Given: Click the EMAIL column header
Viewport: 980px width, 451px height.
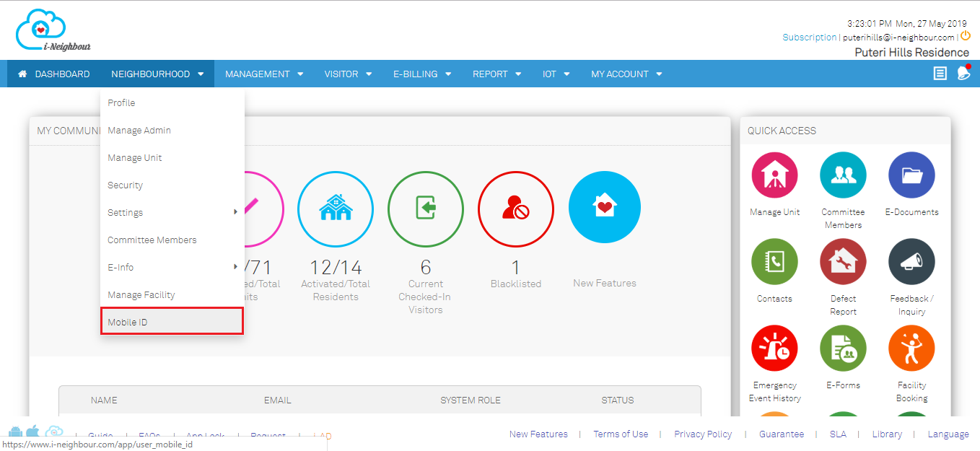Looking at the screenshot, I should 278,400.
